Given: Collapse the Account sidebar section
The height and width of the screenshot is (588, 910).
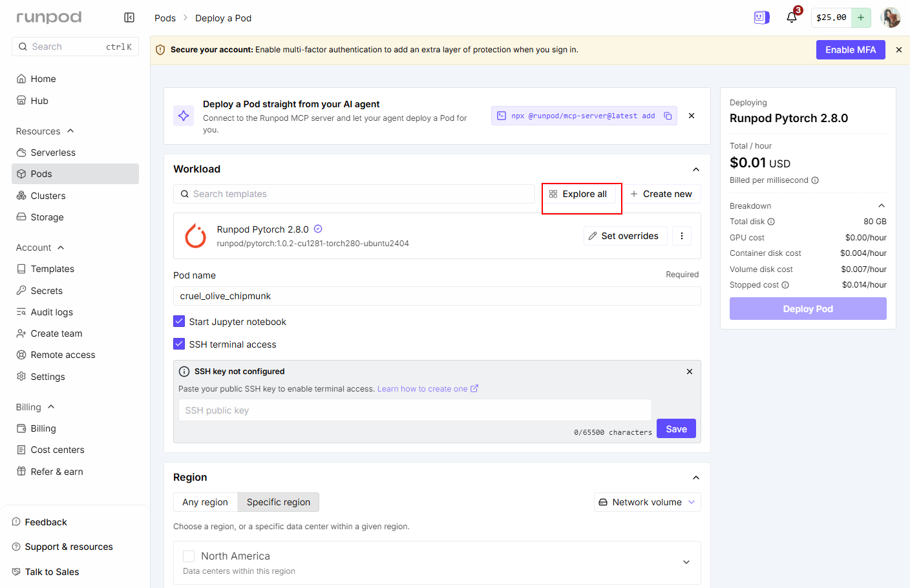Looking at the screenshot, I should [61, 247].
